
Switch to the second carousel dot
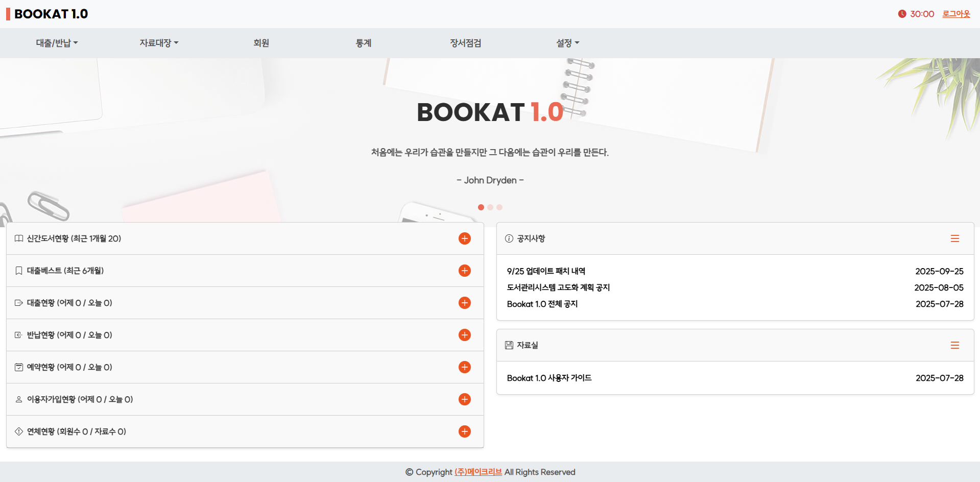pos(490,207)
